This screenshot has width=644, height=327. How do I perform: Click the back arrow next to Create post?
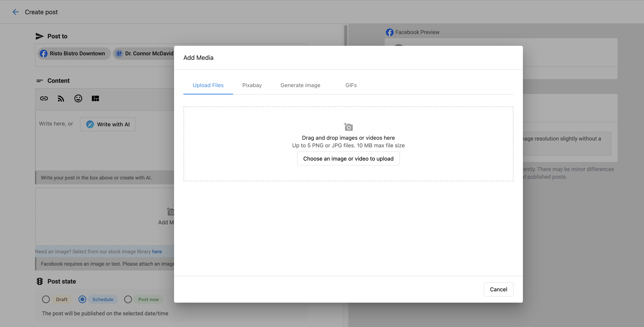(x=16, y=12)
